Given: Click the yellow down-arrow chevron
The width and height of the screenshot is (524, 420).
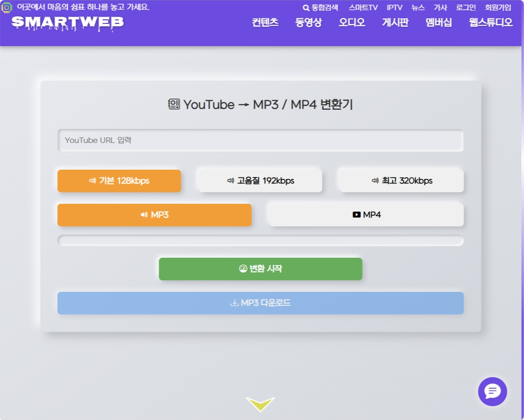Looking at the screenshot, I should click(x=260, y=404).
